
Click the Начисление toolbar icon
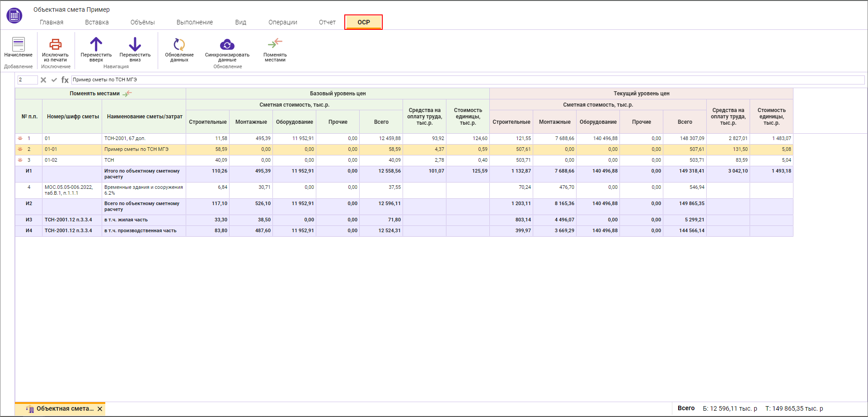[x=19, y=44]
